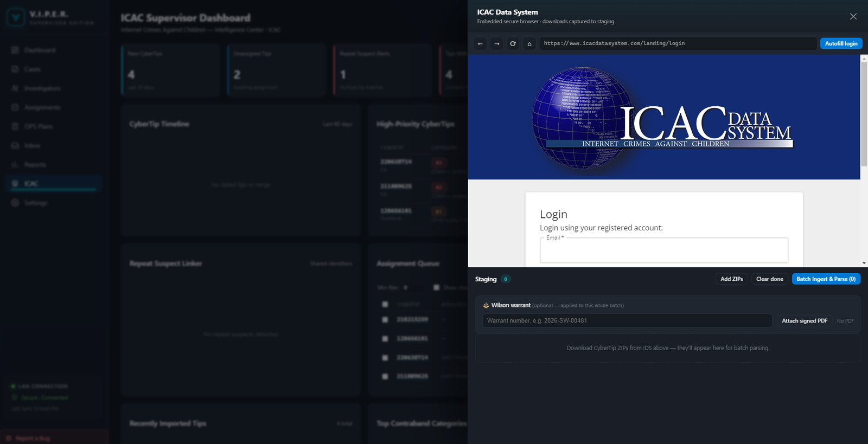Click the Staging count badge
The height and width of the screenshot is (444, 868).
[x=506, y=279]
